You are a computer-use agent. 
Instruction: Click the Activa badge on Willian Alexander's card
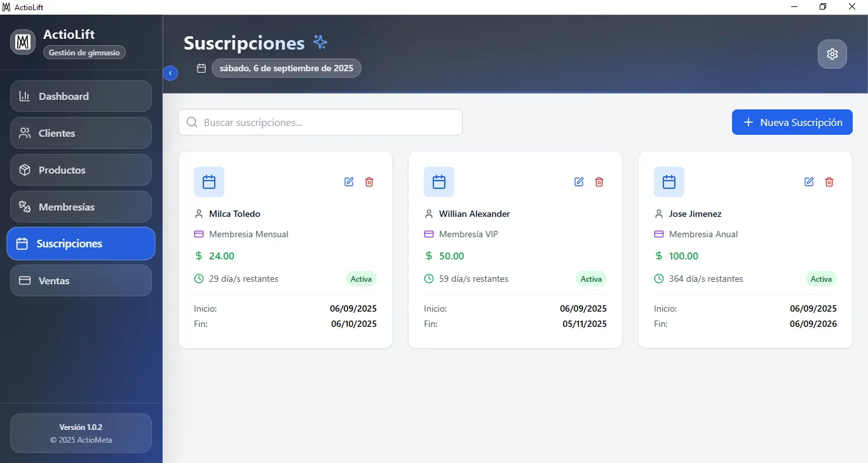pos(590,279)
